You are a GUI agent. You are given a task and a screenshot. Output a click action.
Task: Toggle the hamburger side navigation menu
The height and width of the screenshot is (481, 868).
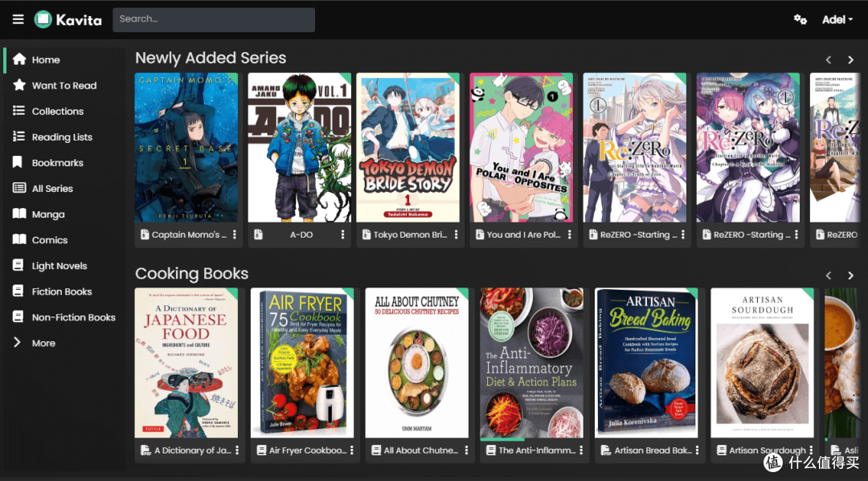click(x=18, y=19)
